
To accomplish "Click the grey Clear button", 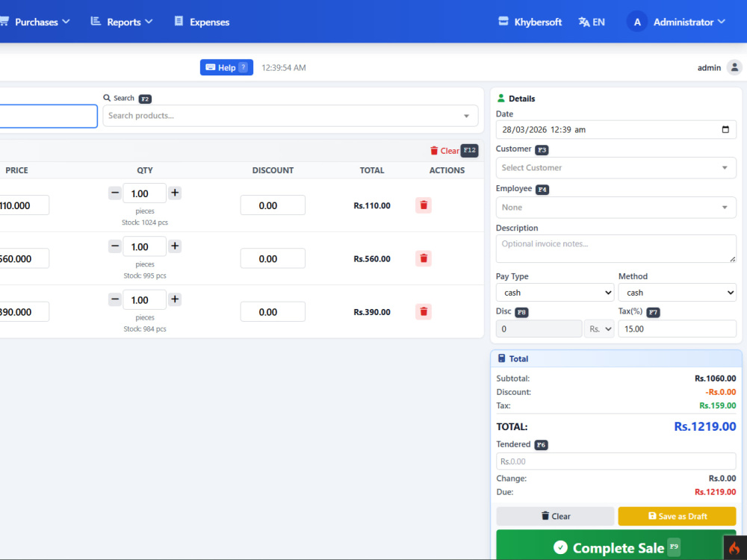I will tap(555, 516).
